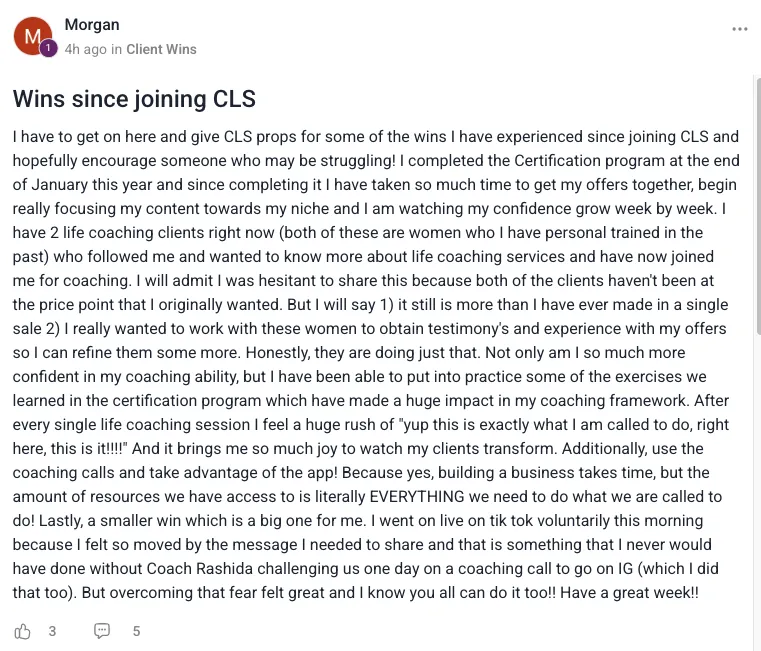The width and height of the screenshot is (761, 651).
Task: Like the post with thumbs-up icon
Action: coord(22,631)
